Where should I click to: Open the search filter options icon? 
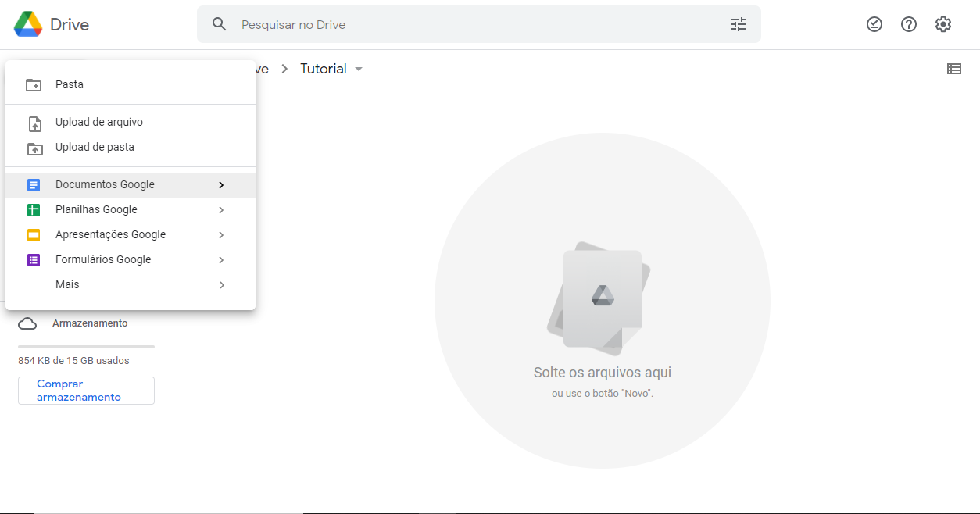click(x=739, y=24)
